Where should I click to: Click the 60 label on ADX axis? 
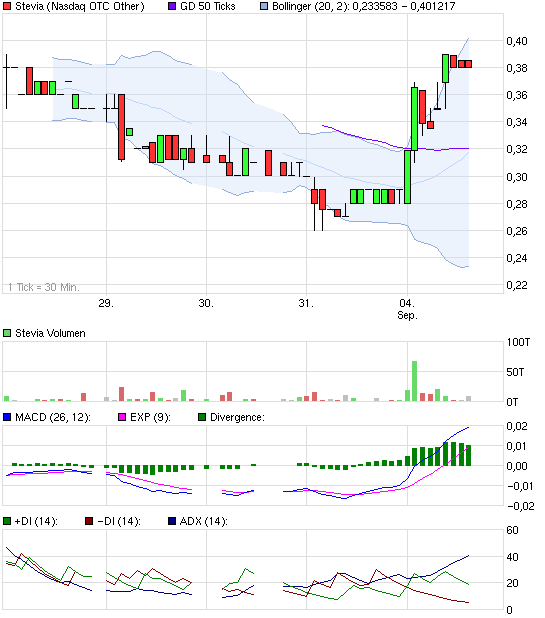pyautogui.click(x=512, y=530)
